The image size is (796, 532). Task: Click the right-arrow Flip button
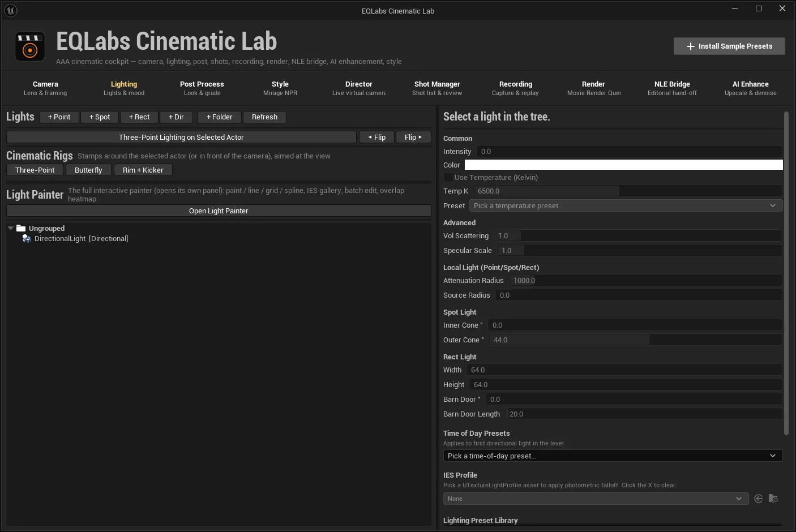pos(413,137)
